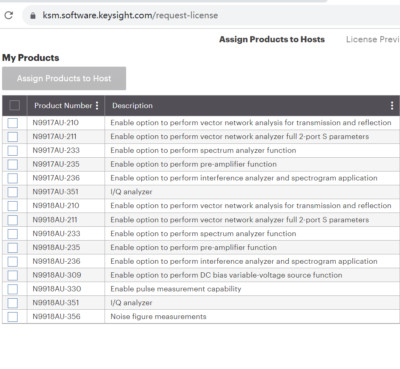
Task: Check the box for N9917AU-210
Action: (x=13, y=123)
